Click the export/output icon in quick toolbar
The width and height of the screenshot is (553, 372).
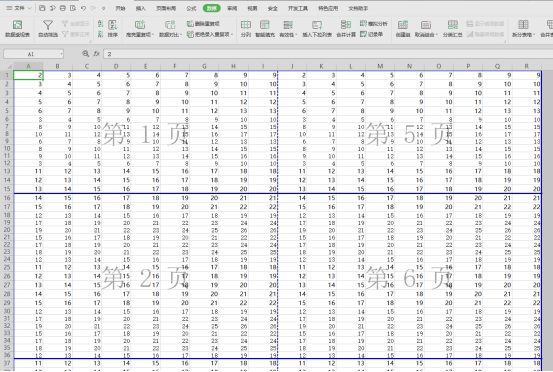52,8
